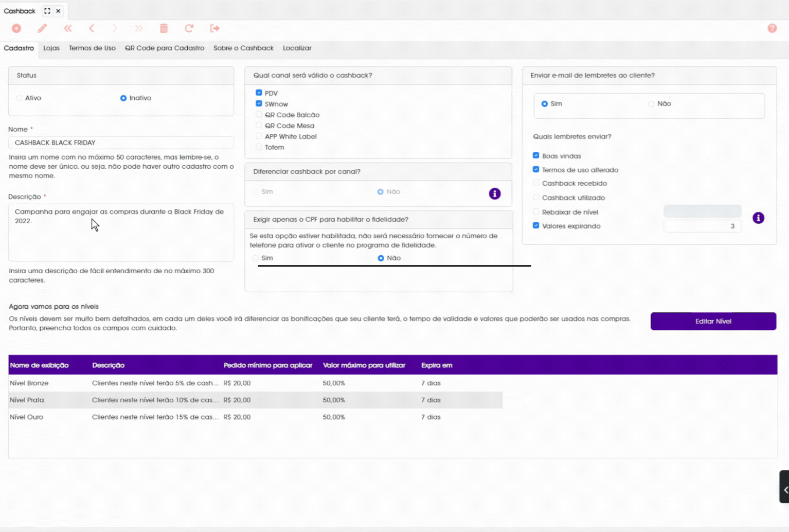Viewport: 789px width, 532px height.
Task: Select Não for Diferenciar cashback por canal
Action: 381,191
